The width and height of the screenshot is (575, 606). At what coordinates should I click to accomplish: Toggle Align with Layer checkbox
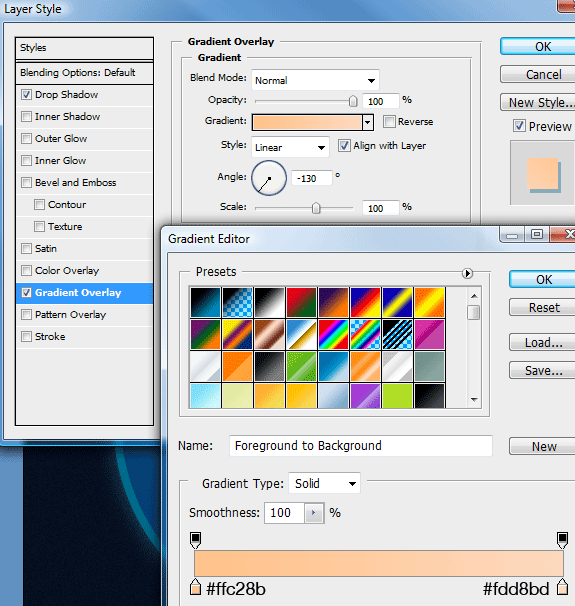[344, 146]
